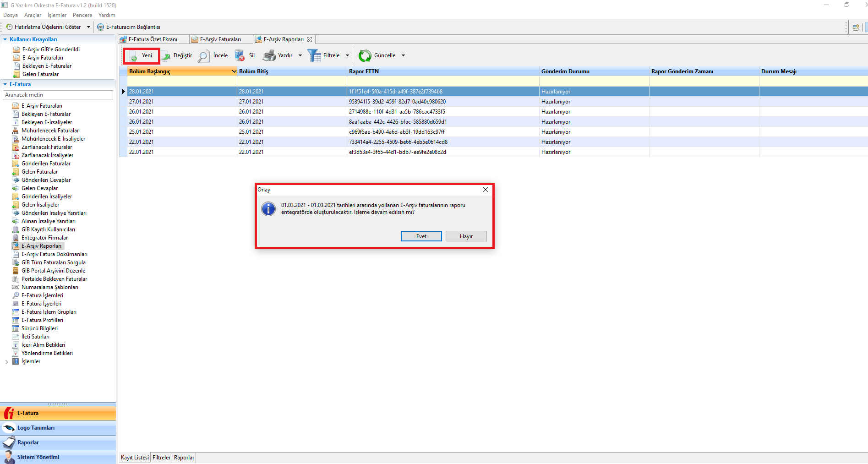Image resolution: width=868 pixels, height=464 pixels.
Task: Click the Değiştir edit icon
Action: pyautogui.click(x=165, y=56)
